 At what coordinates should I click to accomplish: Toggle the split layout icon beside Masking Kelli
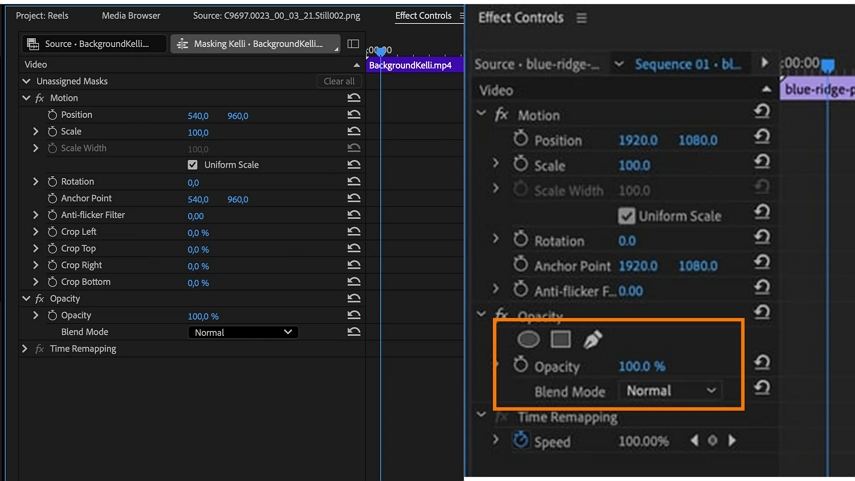pos(353,44)
